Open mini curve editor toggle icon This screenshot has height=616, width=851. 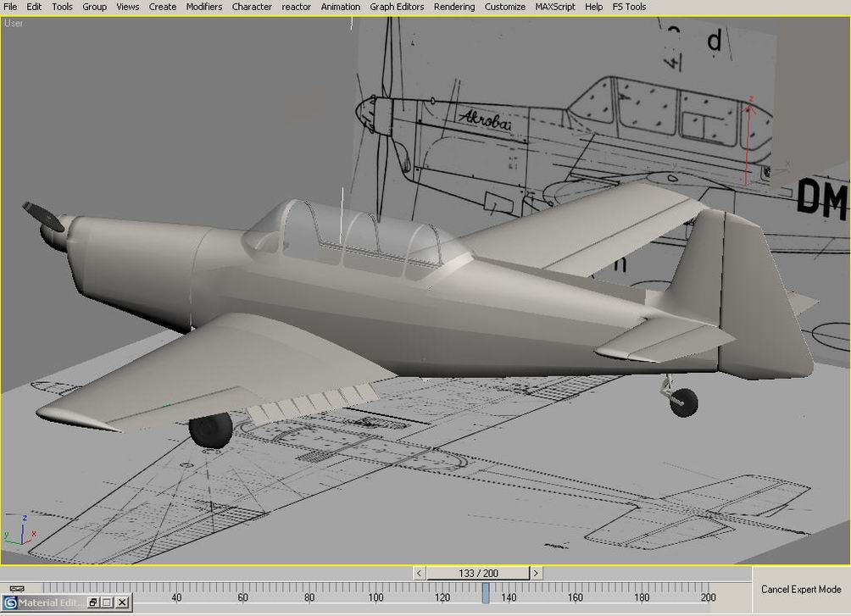click(x=16, y=588)
